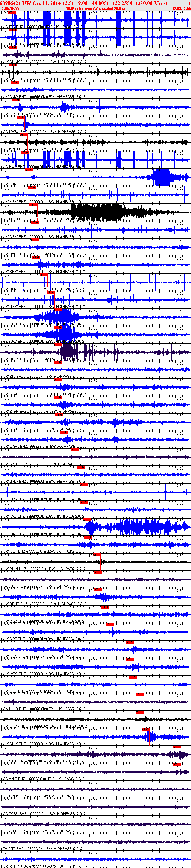
Task: Select the PB.B941.EHZ station label
Action: tap(14, 535)
